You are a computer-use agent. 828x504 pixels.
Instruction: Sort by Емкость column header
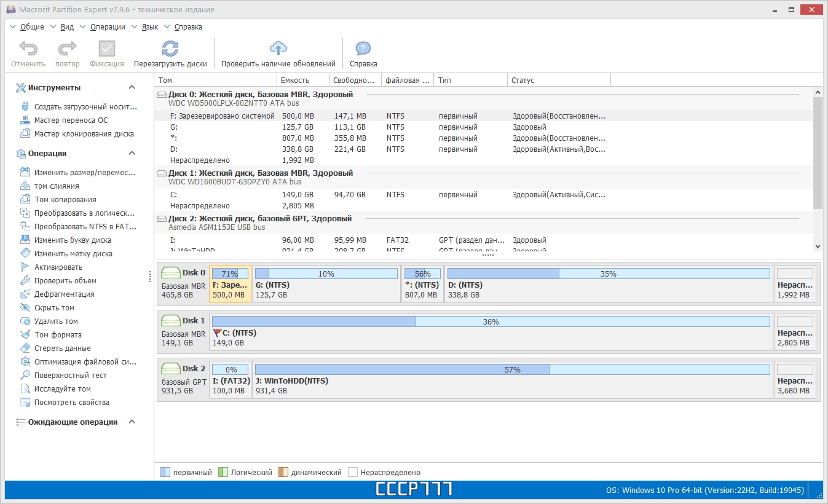click(303, 80)
